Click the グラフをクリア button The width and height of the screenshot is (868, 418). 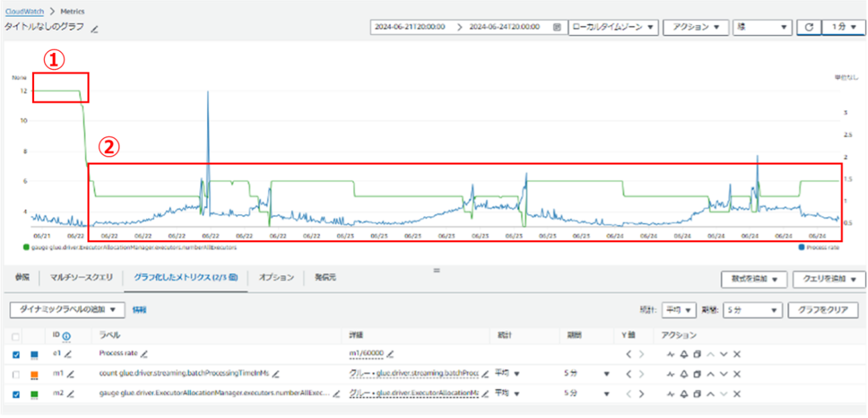[823, 310]
